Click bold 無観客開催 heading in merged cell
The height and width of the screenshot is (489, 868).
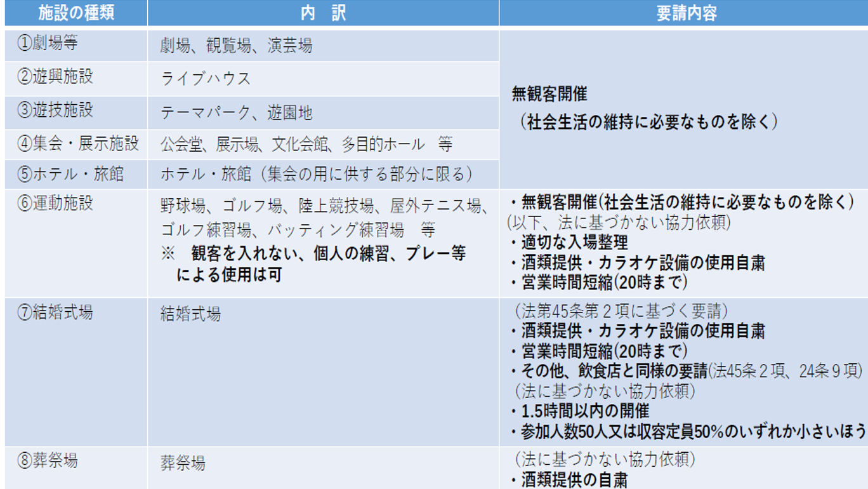tap(549, 95)
